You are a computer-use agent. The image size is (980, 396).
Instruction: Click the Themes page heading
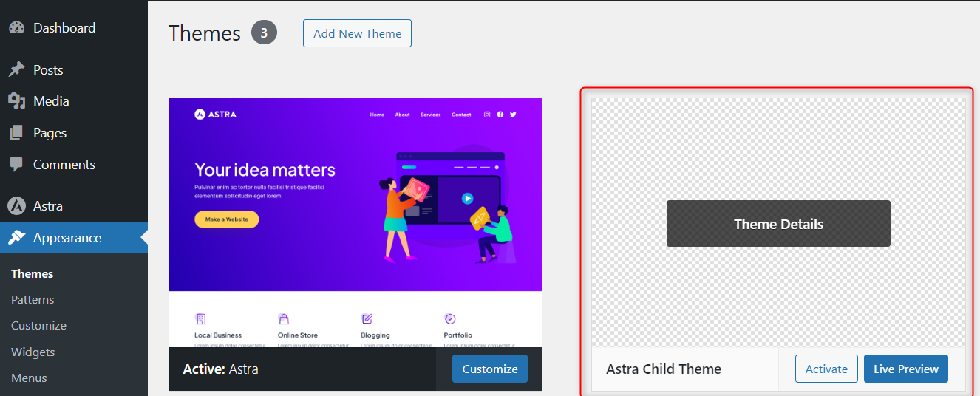click(x=205, y=33)
